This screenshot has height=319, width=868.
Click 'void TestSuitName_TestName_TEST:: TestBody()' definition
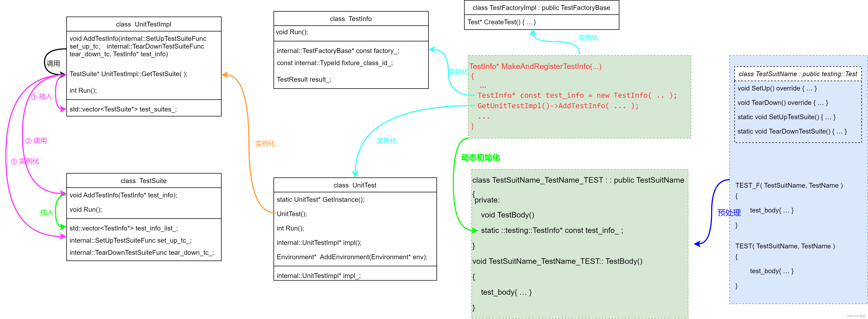[557, 261]
